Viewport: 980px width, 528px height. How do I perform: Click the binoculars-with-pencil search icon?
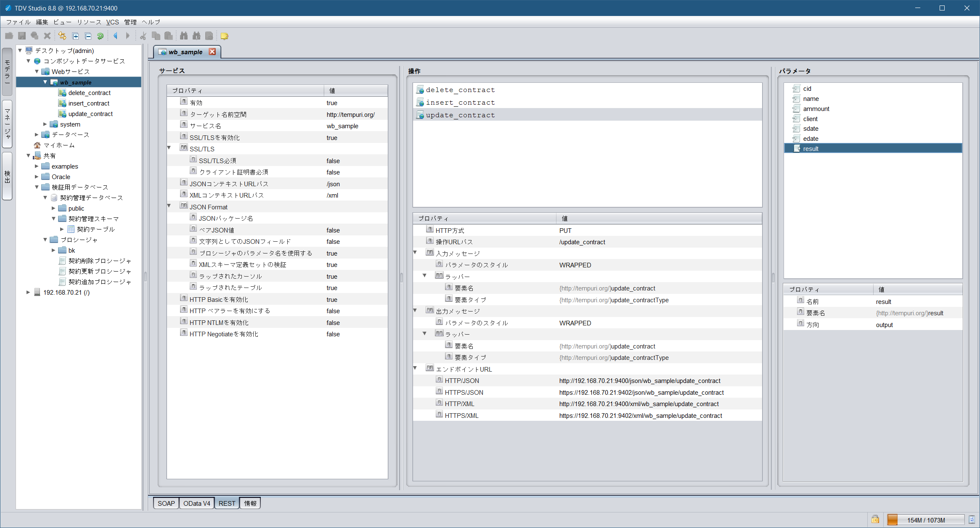[x=196, y=36]
